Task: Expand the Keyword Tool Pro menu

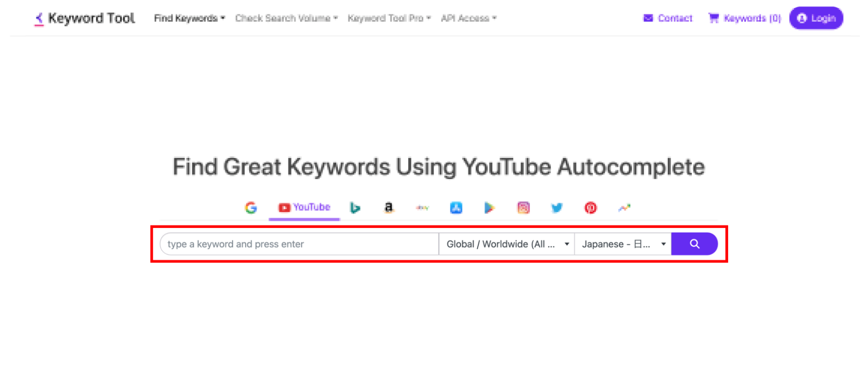Action: click(x=389, y=18)
